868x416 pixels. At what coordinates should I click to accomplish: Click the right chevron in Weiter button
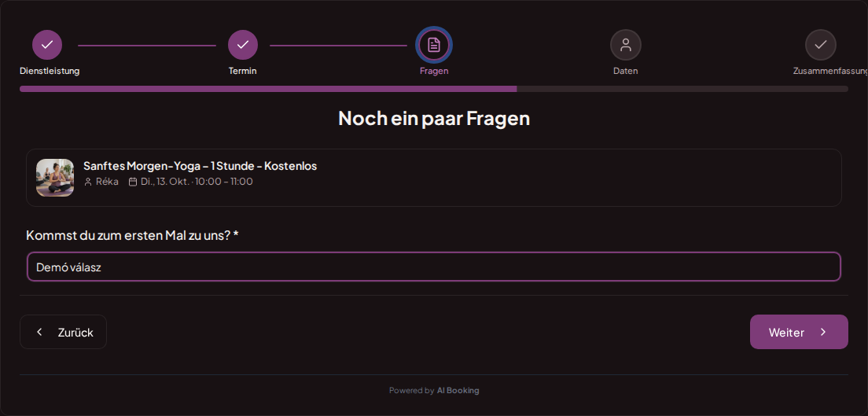823,332
